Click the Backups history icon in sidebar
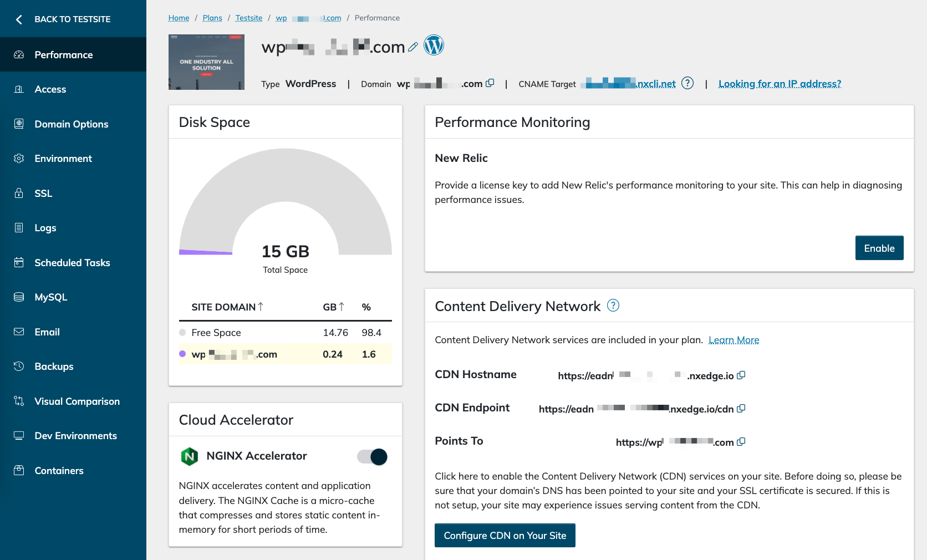The width and height of the screenshot is (927, 560). (19, 366)
